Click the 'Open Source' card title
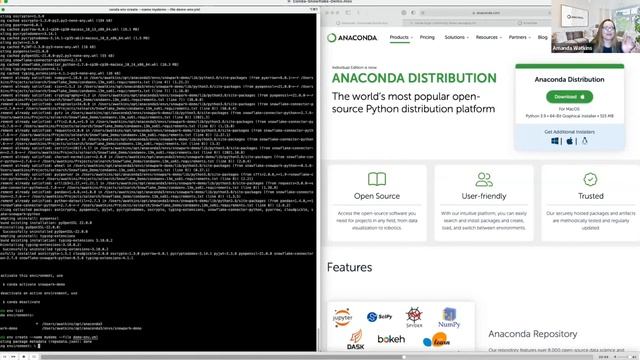 [x=377, y=196]
